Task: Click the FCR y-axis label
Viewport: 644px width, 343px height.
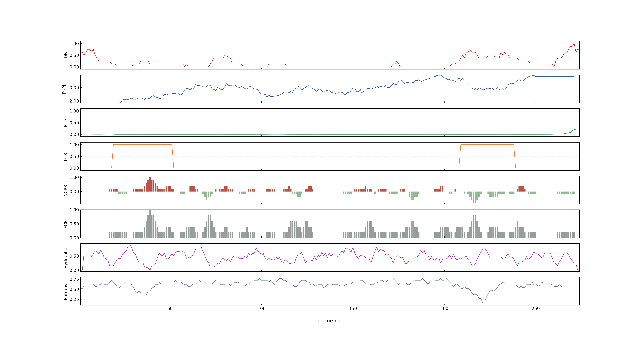Action: point(66,224)
